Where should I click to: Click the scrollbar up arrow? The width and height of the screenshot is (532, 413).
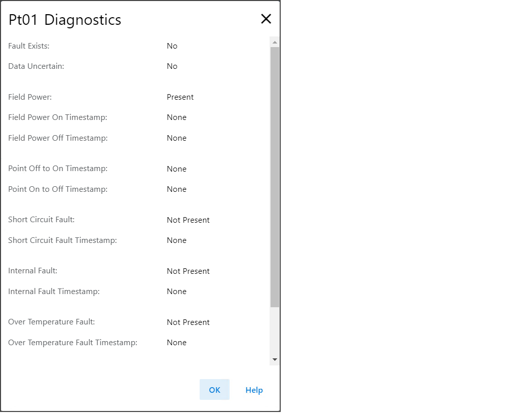tap(275, 42)
